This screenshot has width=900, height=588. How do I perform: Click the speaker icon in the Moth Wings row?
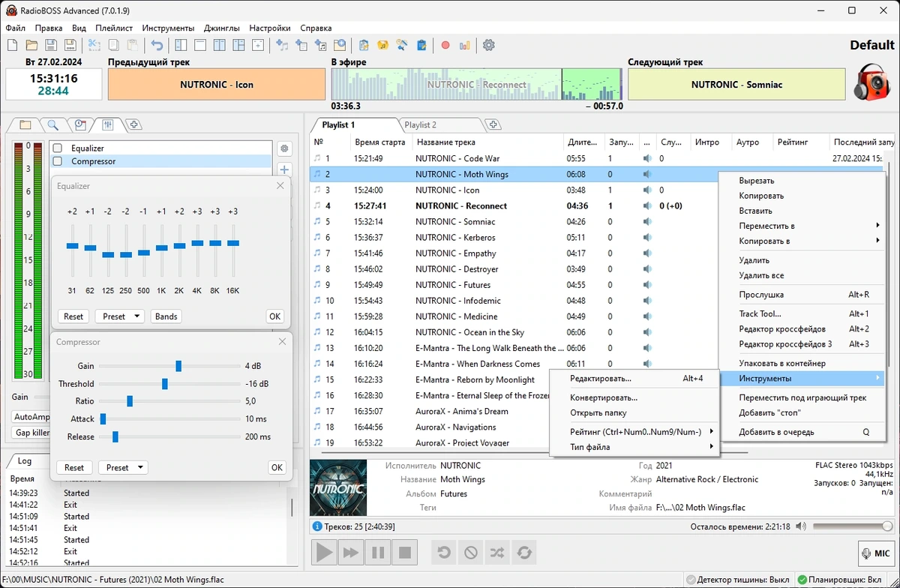point(647,174)
